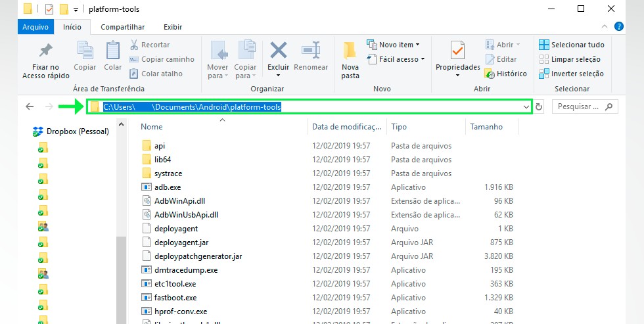The width and height of the screenshot is (644, 324).
Task: Open the Arquivo menu tab
Action: click(x=35, y=27)
